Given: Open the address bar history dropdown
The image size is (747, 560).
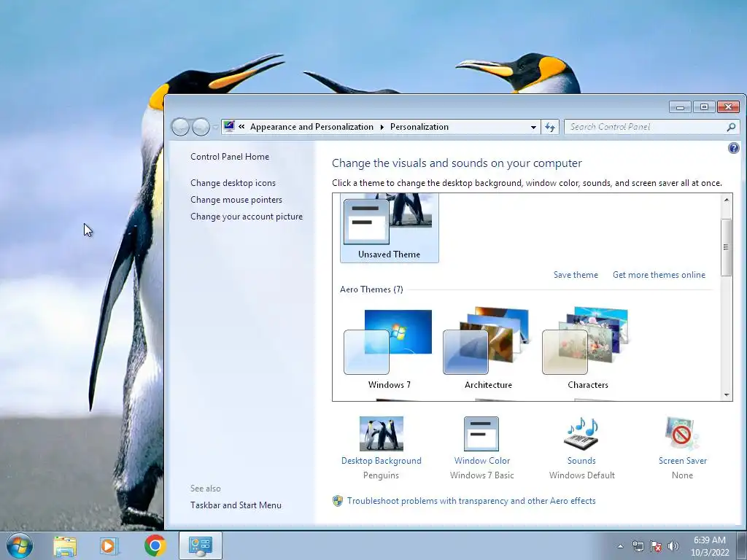Looking at the screenshot, I should pos(533,127).
